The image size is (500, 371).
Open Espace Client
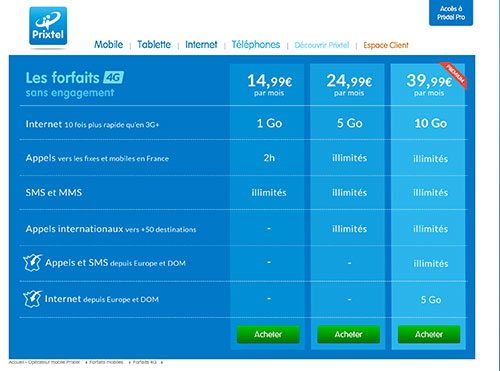386,45
